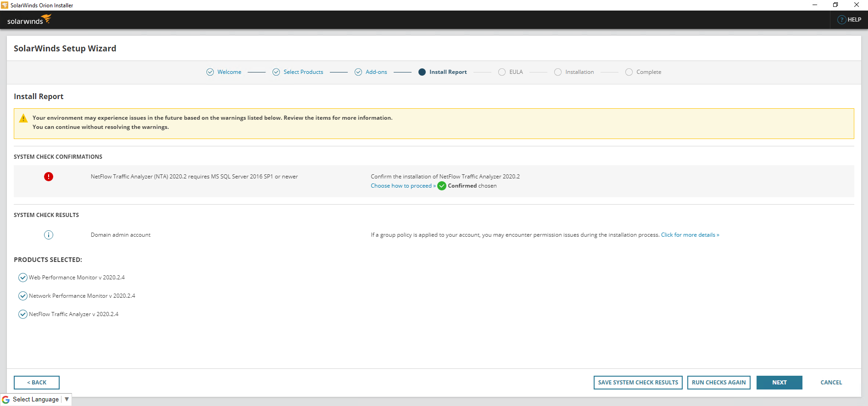Go to the Select Products wizard step

(x=303, y=72)
